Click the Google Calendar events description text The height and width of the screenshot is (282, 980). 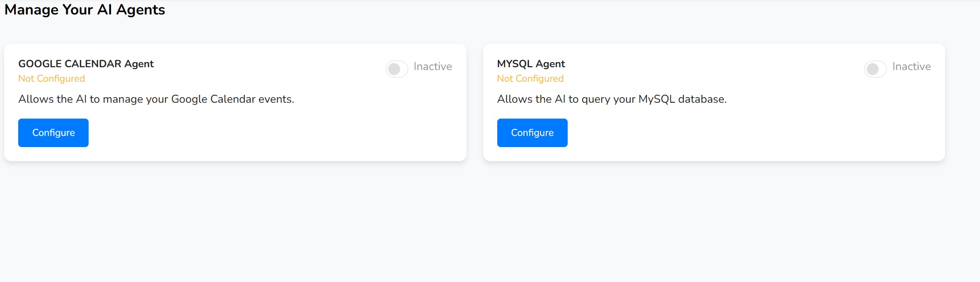[156, 99]
